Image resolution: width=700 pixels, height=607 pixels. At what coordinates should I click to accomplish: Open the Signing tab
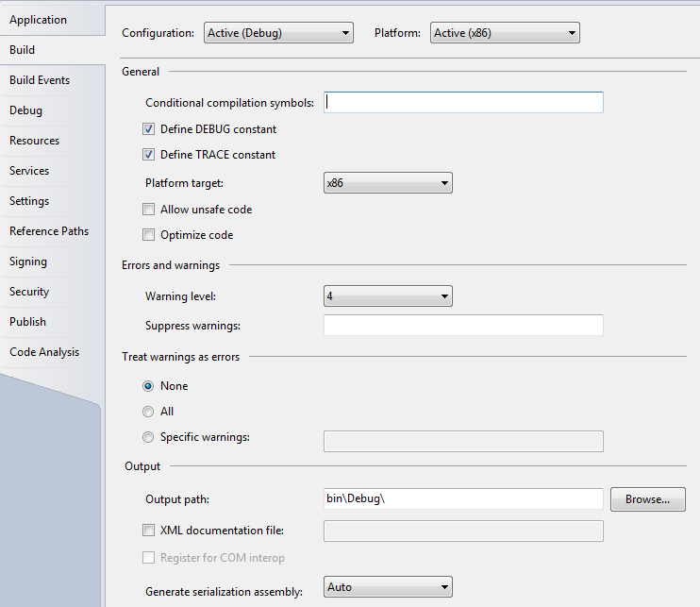[x=28, y=261]
